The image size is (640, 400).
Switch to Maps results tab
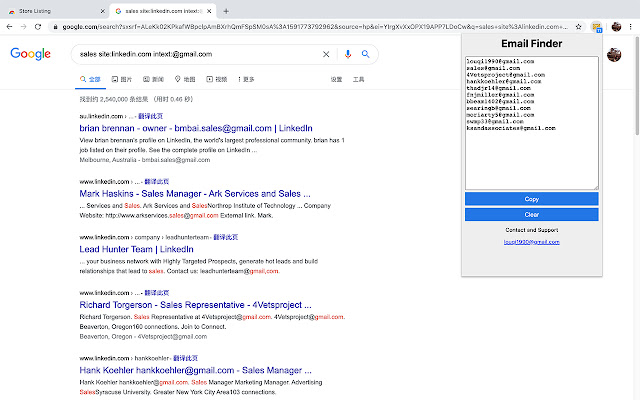(x=185, y=79)
